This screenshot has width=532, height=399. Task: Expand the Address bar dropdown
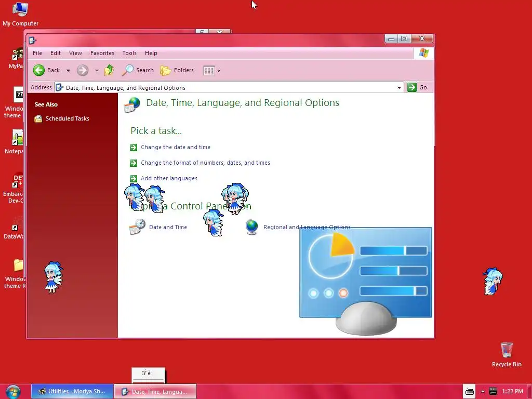399,87
